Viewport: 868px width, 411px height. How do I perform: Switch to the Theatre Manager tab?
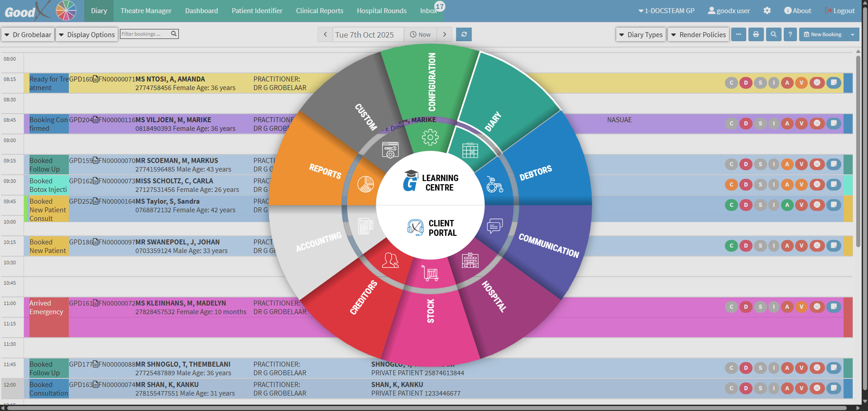tap(146, 11)
